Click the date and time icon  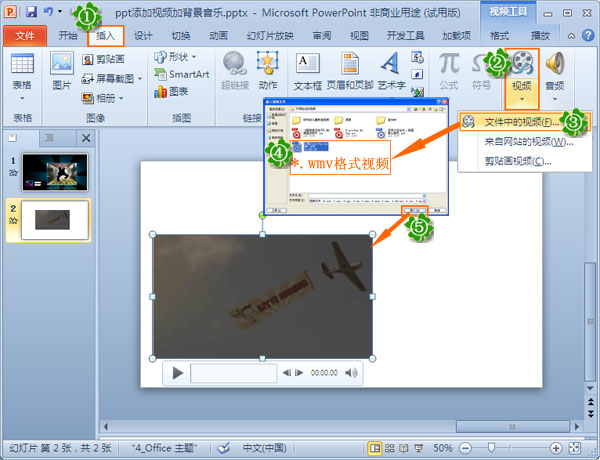click(x=417, y=57)
